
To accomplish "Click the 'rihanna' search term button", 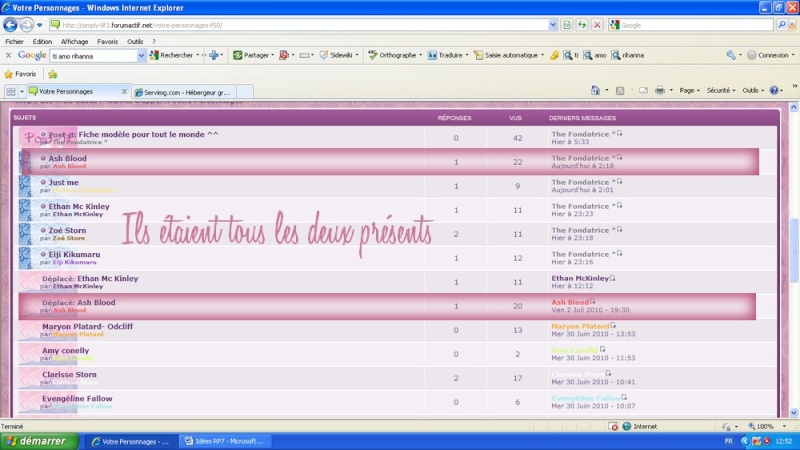I will click(628, 55).
